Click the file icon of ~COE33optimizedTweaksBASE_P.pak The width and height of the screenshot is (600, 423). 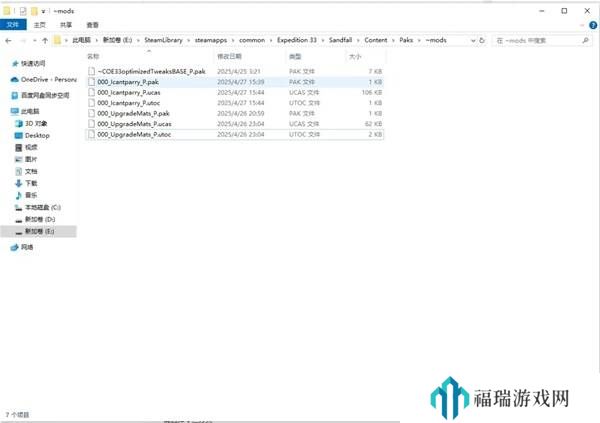click(x=91, y=71)
